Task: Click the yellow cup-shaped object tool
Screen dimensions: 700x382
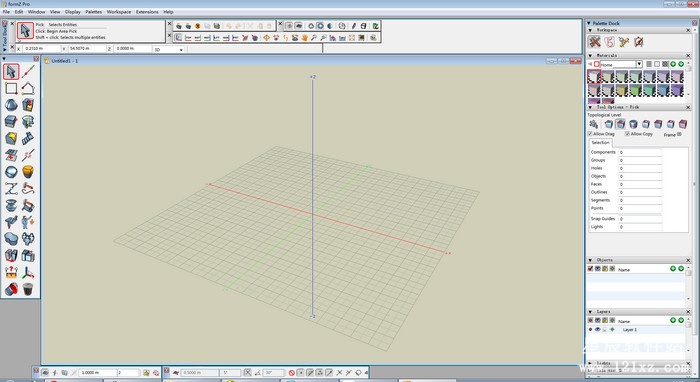Action: (28, 172)
